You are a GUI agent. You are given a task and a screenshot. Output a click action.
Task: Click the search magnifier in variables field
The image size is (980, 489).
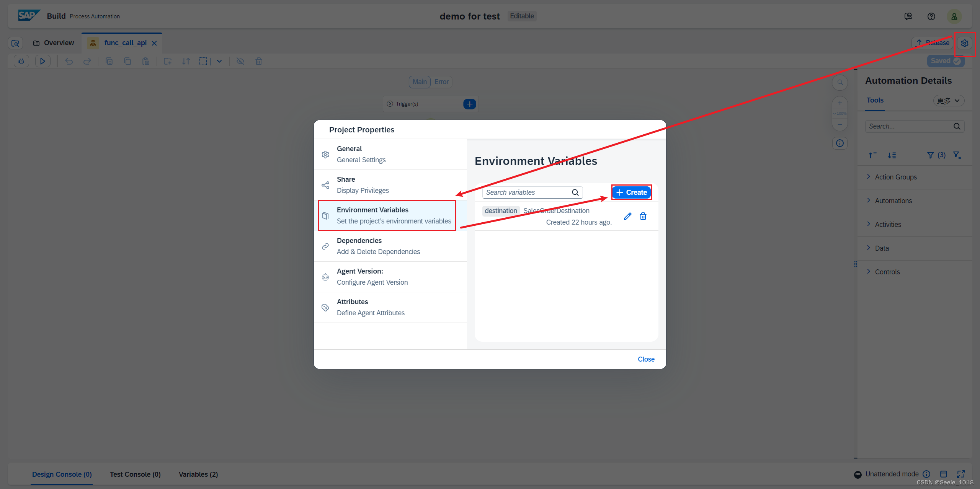[575, 192]
